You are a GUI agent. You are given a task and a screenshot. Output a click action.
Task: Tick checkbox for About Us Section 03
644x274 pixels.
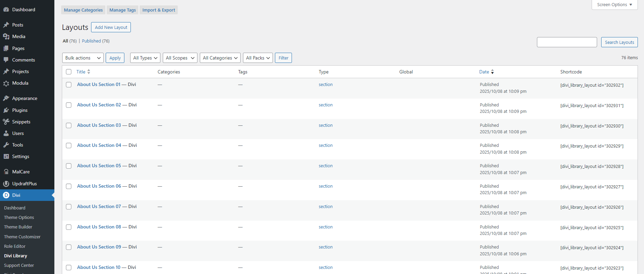[69, 125]
